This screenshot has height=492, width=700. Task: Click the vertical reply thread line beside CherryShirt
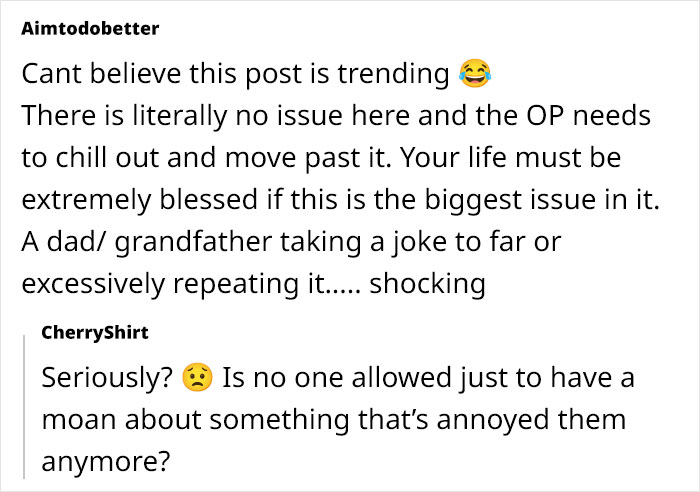(23, 400)
